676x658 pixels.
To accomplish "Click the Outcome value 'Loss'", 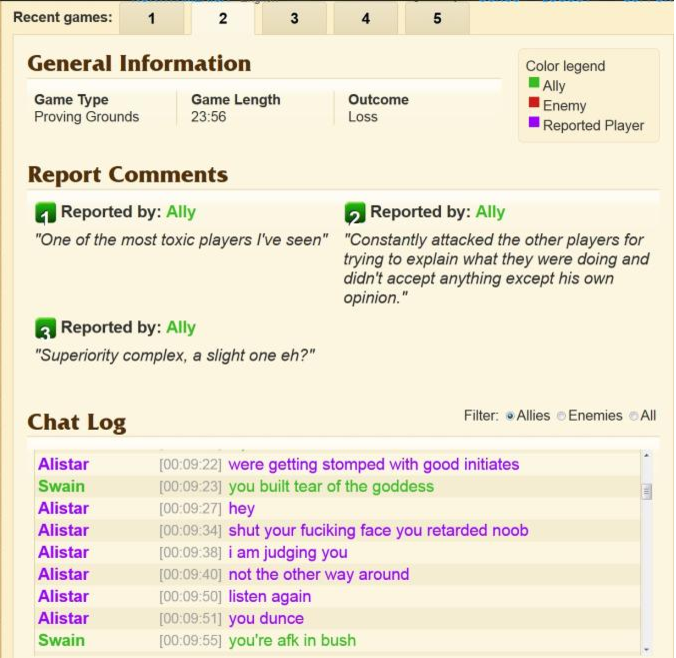I will click(363, 117).
